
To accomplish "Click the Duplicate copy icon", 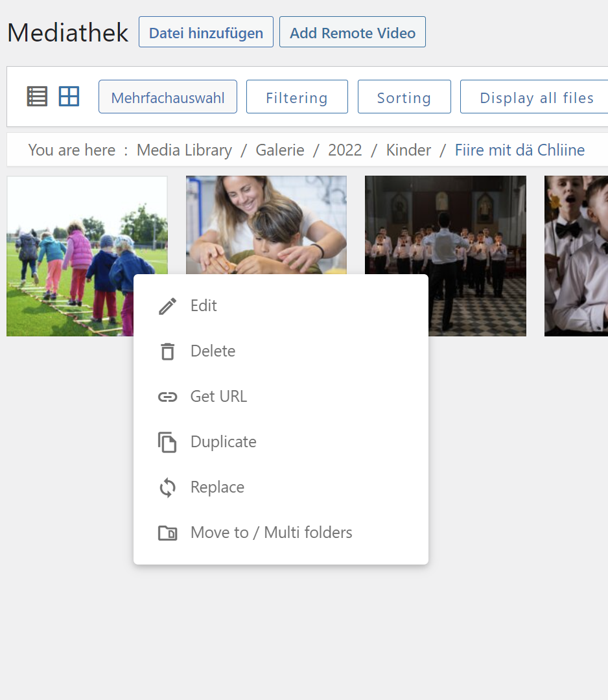I will (x=167, y=442).
